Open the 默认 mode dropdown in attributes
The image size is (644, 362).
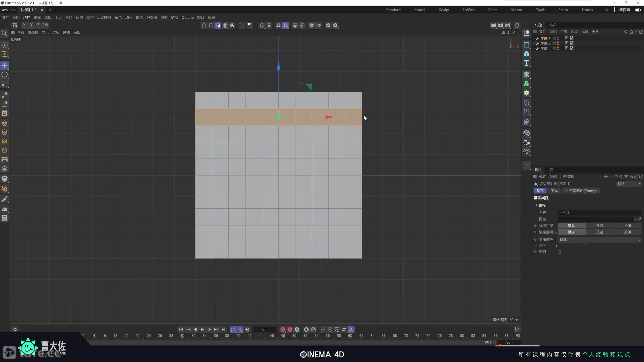point(628,184)
